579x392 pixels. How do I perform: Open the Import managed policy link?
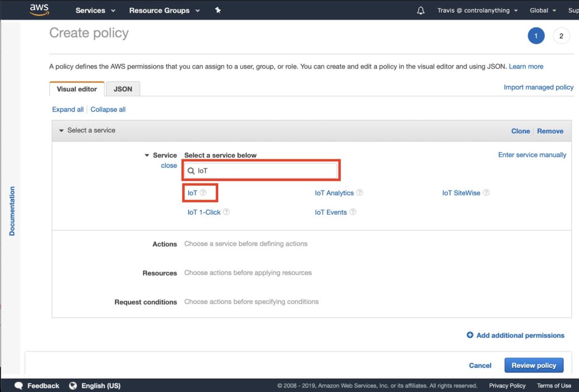538,87
